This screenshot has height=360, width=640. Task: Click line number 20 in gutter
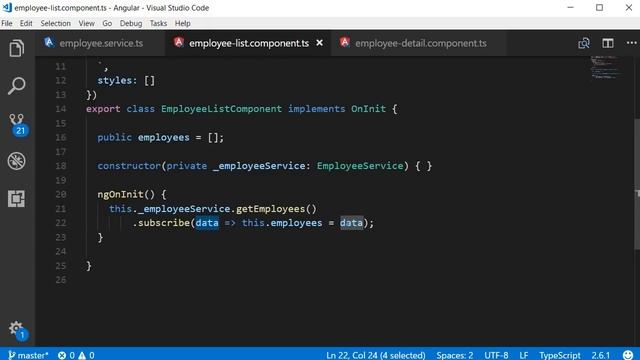[60, 194]
